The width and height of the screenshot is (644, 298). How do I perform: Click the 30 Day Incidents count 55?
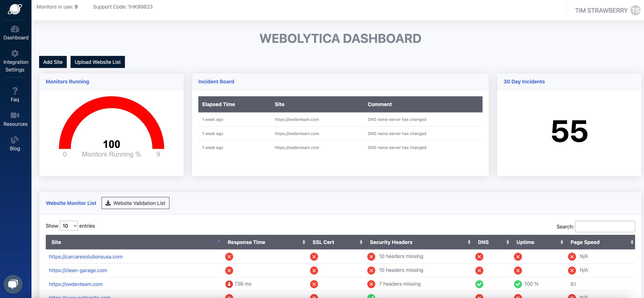[569, 131]
